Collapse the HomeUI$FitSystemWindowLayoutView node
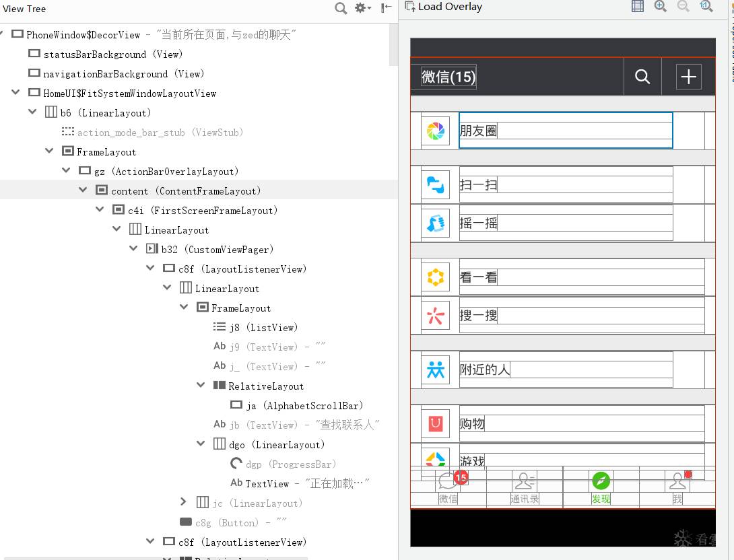The width and height of the screenshot is (734, 560). [x=16, y=93]
